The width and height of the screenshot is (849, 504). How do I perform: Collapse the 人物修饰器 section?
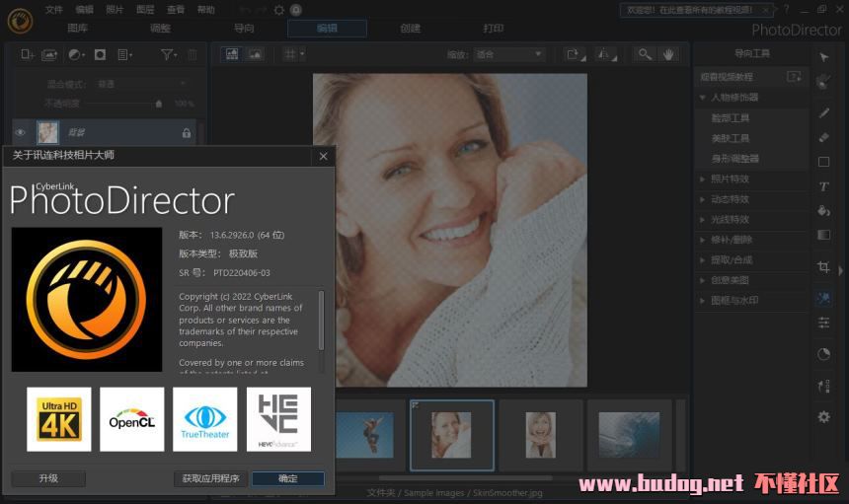click(x=702, y=98)
